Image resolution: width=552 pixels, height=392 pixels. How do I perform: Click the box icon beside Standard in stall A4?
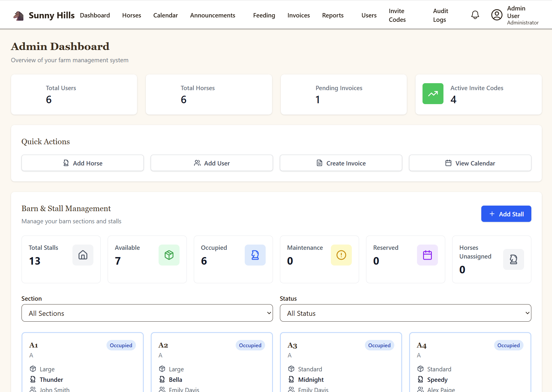click(420, 369)
